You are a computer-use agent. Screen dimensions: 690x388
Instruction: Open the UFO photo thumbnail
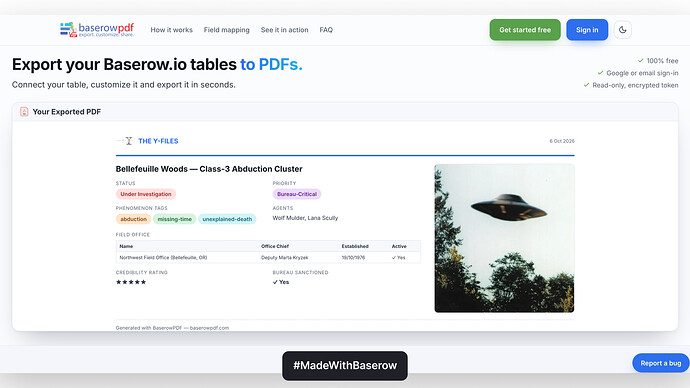[x=504, y=238]
